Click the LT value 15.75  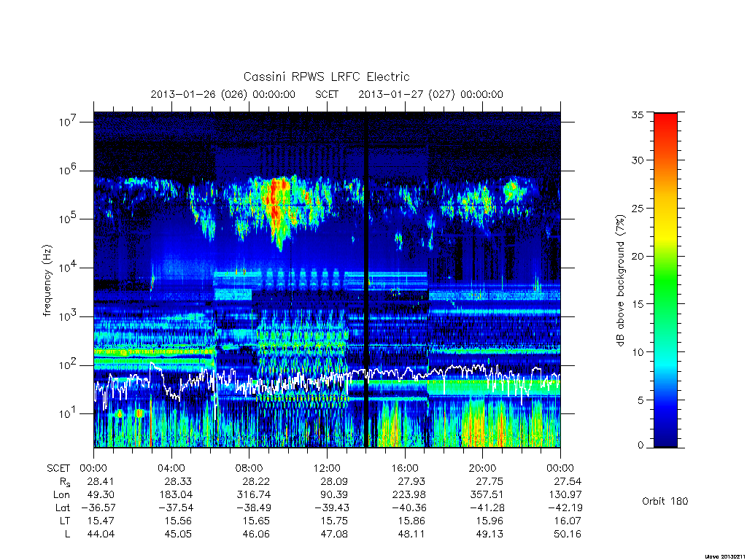[x=333, y=521]
